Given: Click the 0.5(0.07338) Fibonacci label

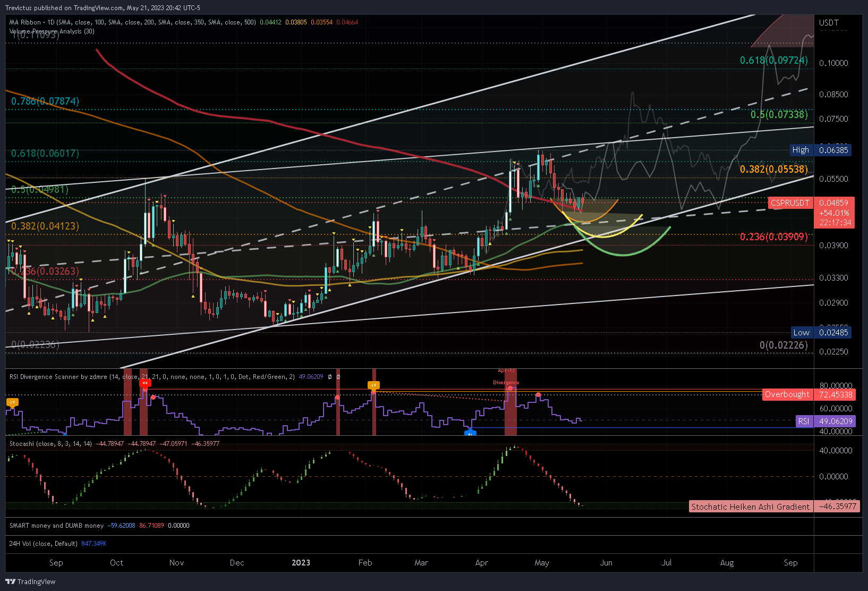Looking at the screenshot, I should coord(779,115).
